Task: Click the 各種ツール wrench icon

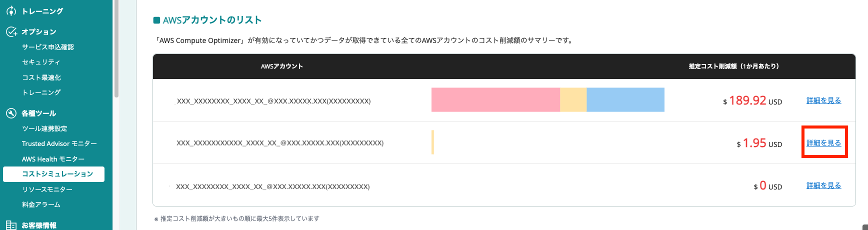Action: click(x=11, y=113)
